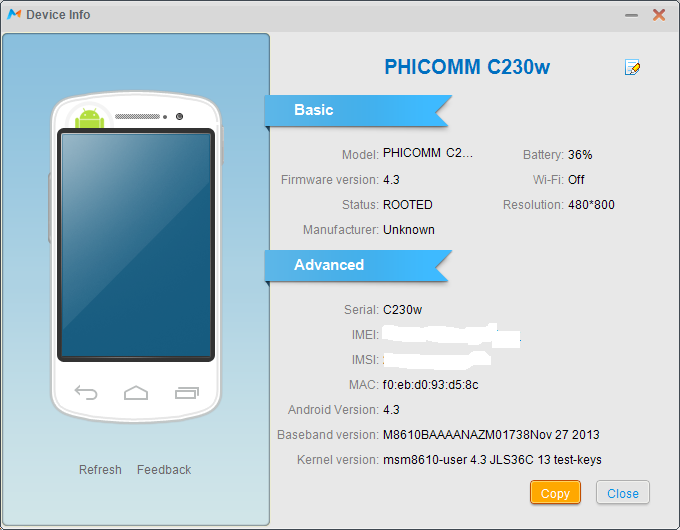This screenshot has width=680, height=530.
Task: Select the Basic section banner
Action: (358, 110)
